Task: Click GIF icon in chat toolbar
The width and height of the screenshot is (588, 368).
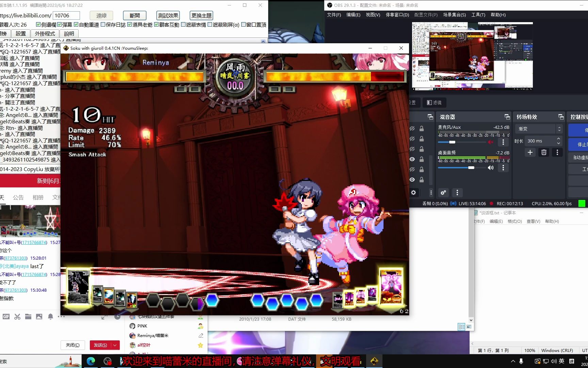Action: tap(6, 317)
